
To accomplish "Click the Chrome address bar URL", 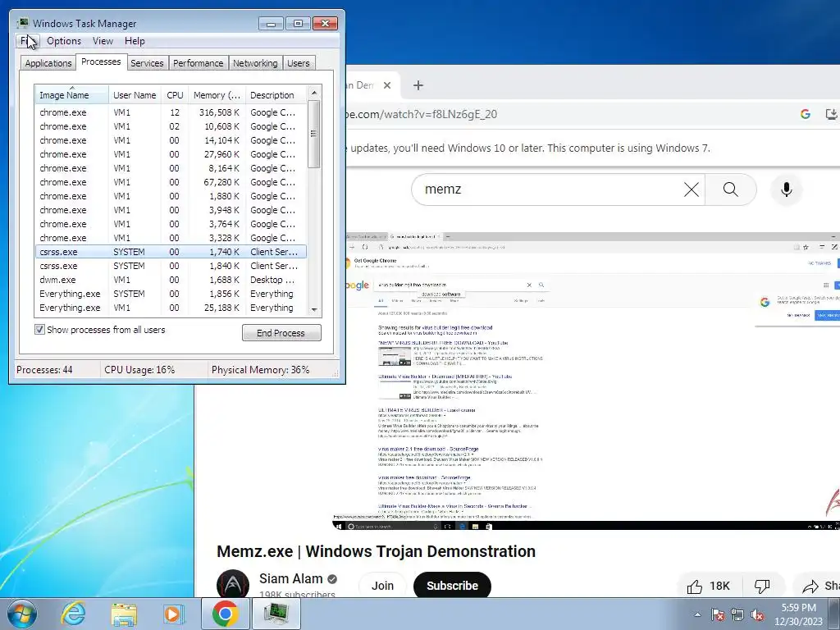I will coord(422,113).
